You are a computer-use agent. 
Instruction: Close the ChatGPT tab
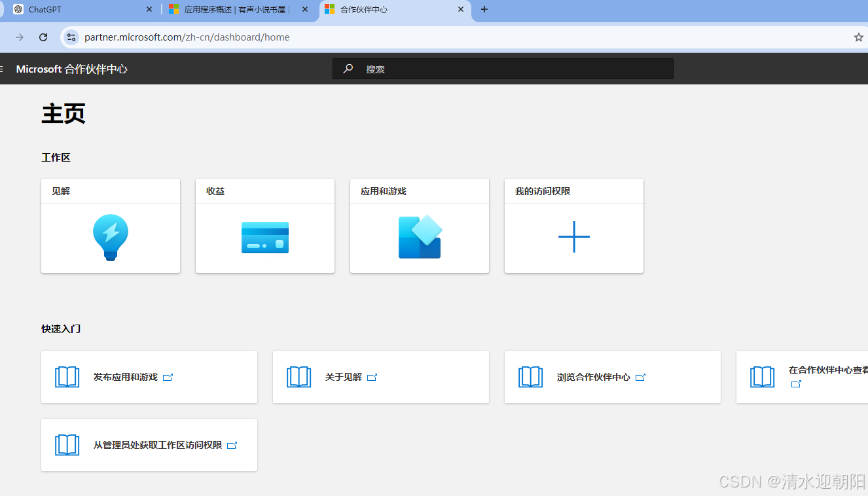pos(149,9)
